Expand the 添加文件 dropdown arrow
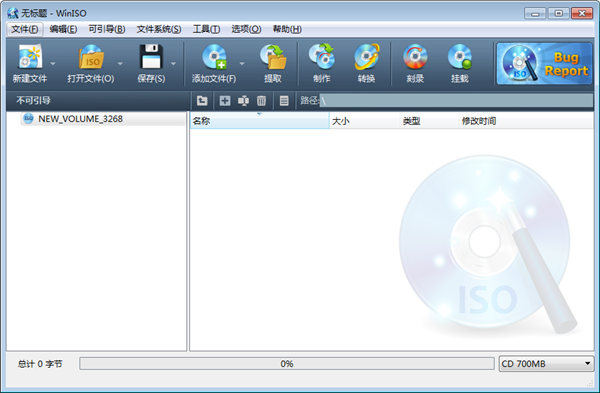This screenshot has width=600, height=393. (242, 64)
